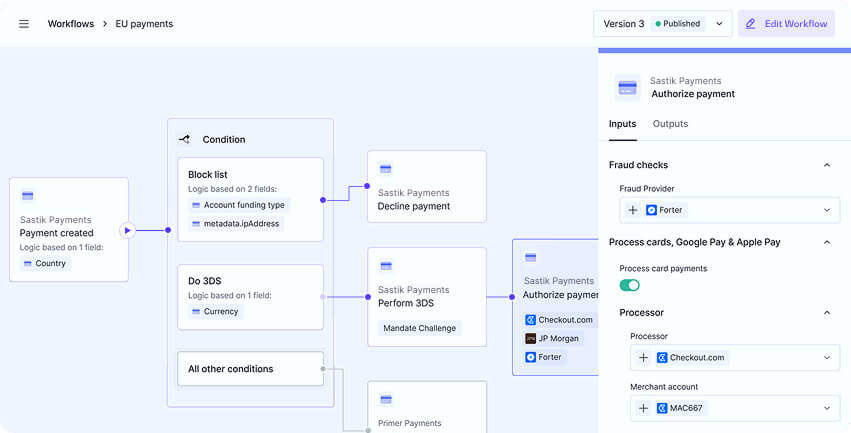Go to Workflows breadcrumb
Viewport: 851px width, 433px height.
pos(71,24)
